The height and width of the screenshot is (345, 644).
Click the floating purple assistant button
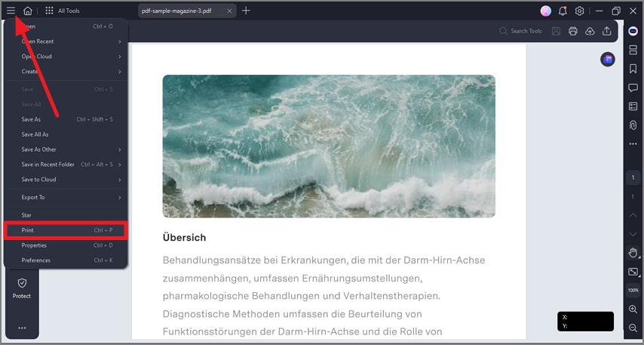(608, 60)
